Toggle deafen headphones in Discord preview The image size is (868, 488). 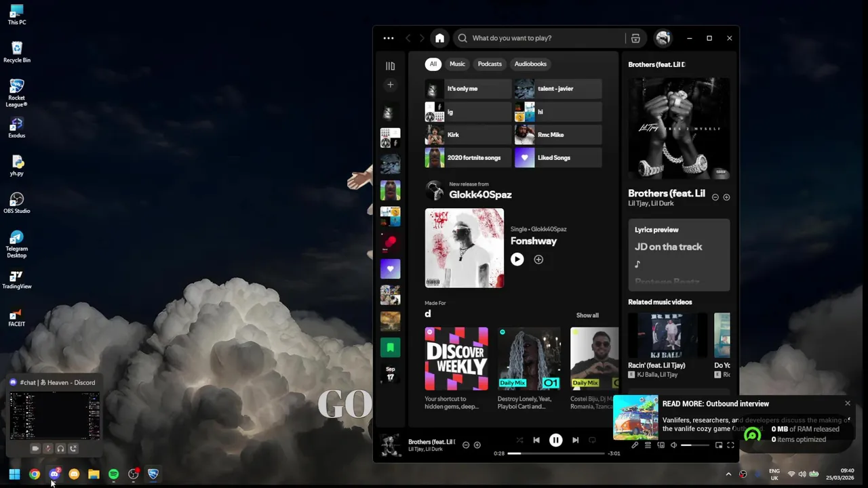pos(60,448)
